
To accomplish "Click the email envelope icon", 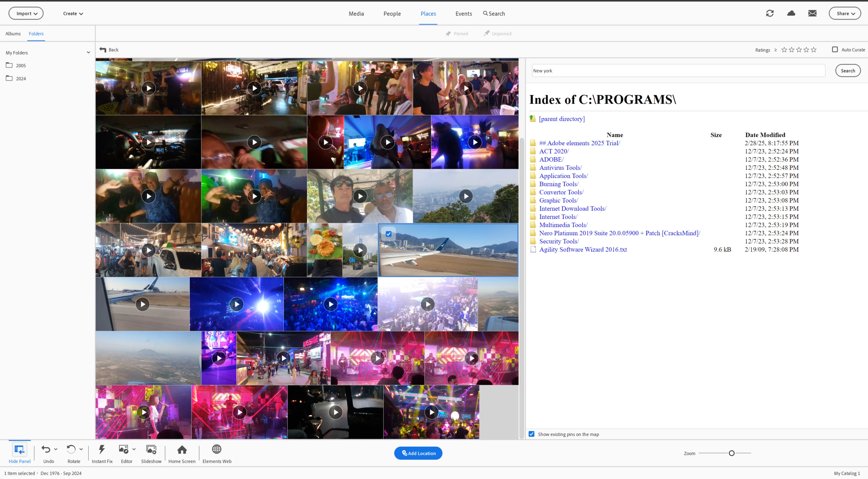I will click(812, 13).
